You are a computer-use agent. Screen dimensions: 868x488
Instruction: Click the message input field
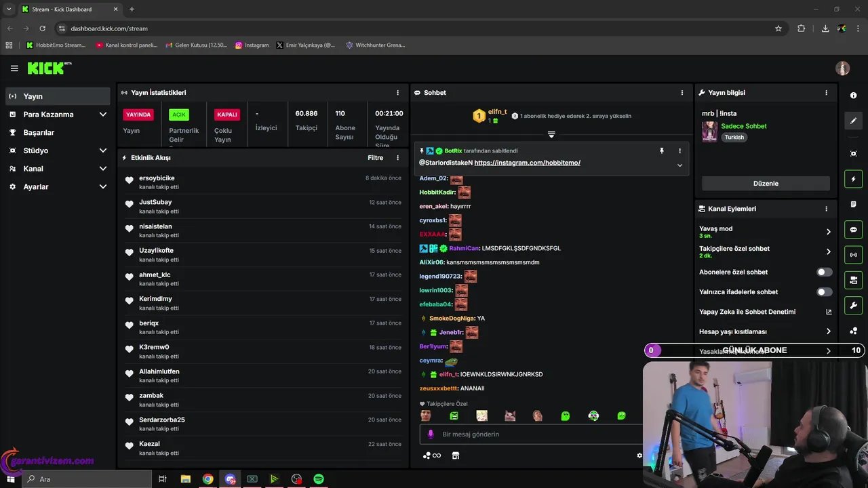(531, 434)
